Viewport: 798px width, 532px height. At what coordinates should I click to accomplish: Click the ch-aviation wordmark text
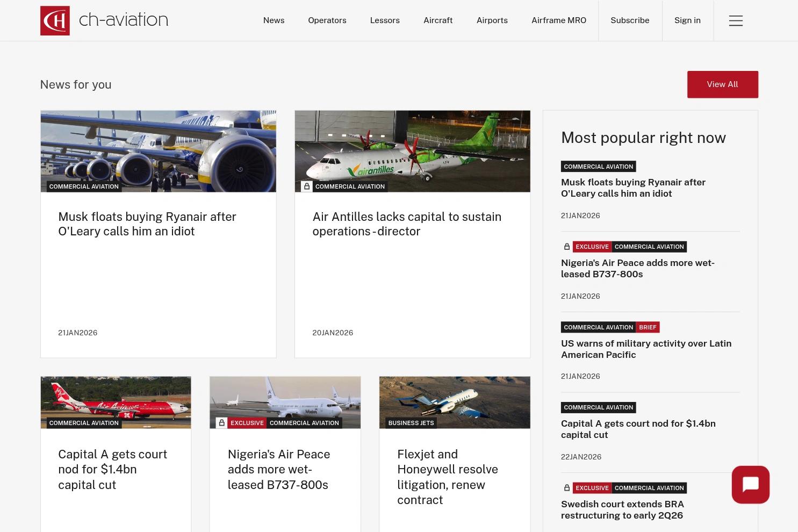tap(124, 20)
